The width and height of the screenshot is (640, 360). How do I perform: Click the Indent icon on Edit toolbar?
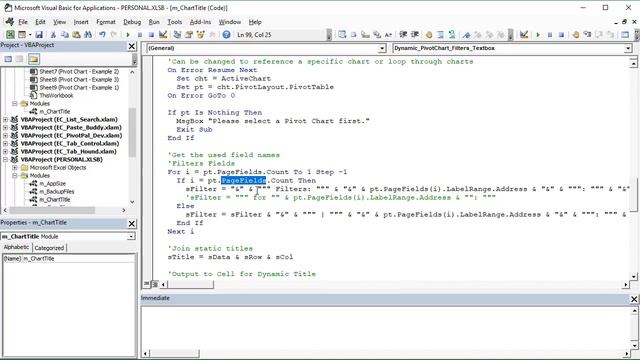[403, 35]
